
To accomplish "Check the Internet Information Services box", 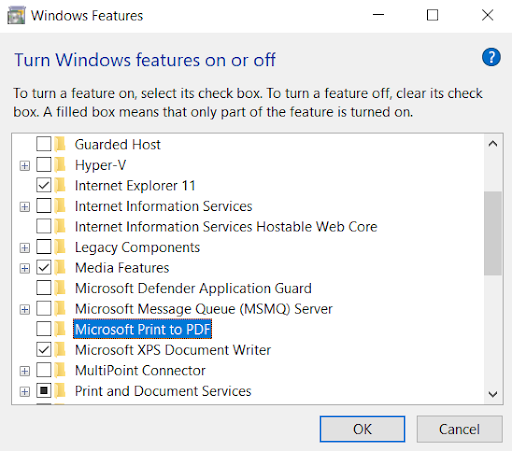I will pyautogui.click(x=44, y=206).
